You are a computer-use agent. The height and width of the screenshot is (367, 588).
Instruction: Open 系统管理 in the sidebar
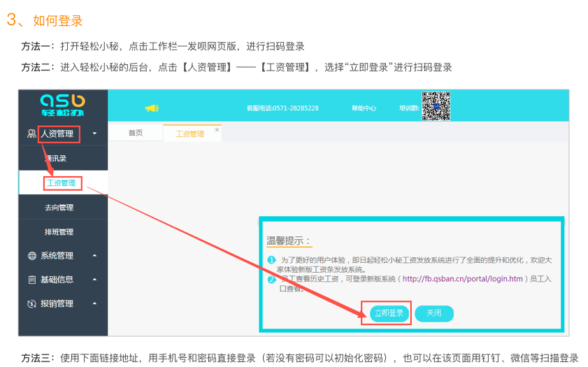point(57,256)
